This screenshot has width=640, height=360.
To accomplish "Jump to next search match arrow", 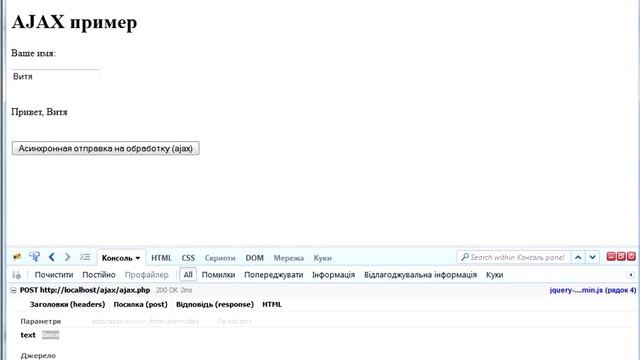I will (x=592, y=257).
